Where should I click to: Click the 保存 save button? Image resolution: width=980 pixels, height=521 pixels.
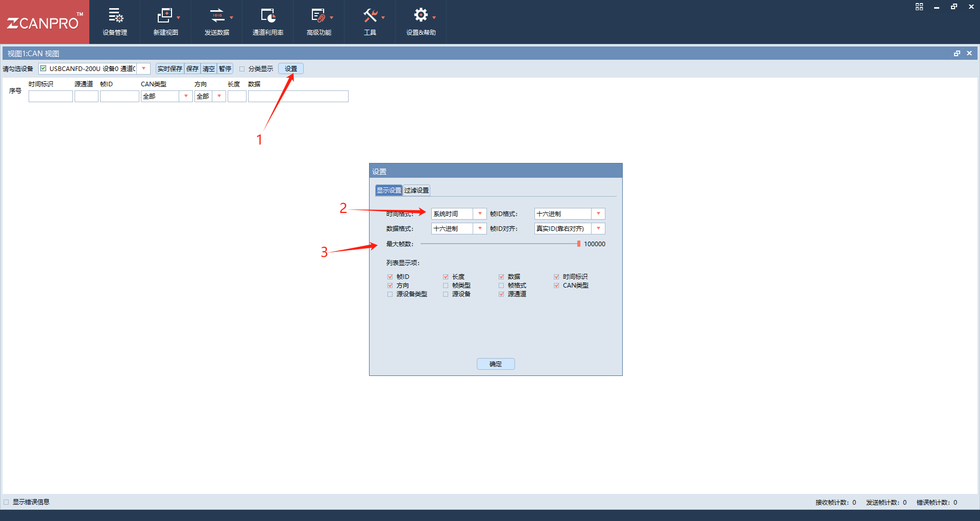pos(192,69)
